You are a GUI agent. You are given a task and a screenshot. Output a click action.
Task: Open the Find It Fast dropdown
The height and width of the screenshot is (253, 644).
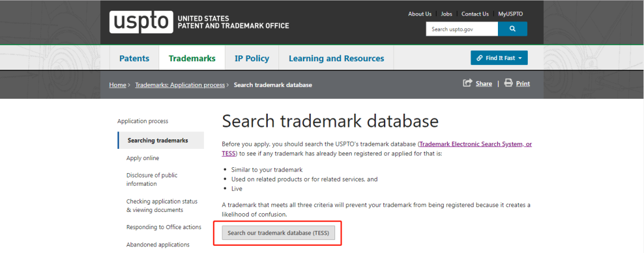[499, 58]
